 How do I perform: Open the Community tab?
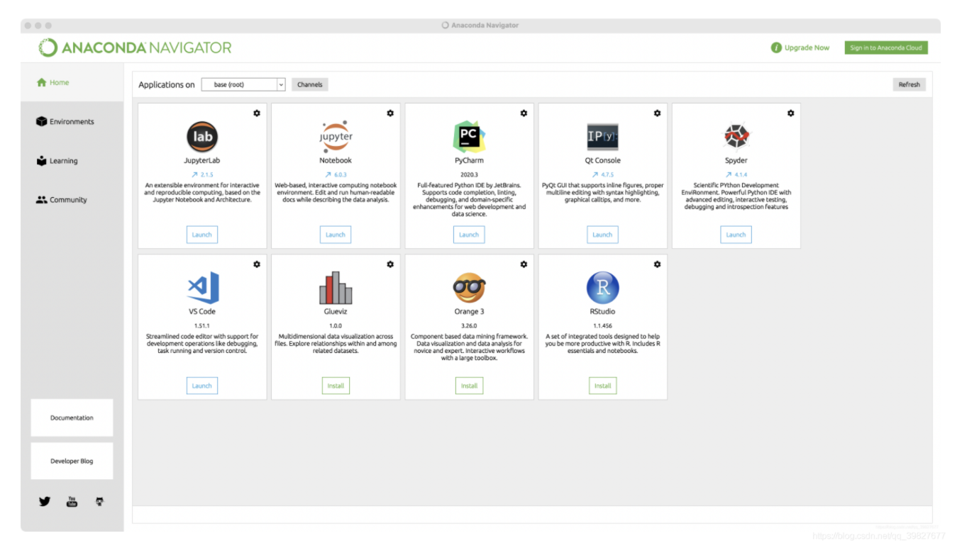pos(61,200)
